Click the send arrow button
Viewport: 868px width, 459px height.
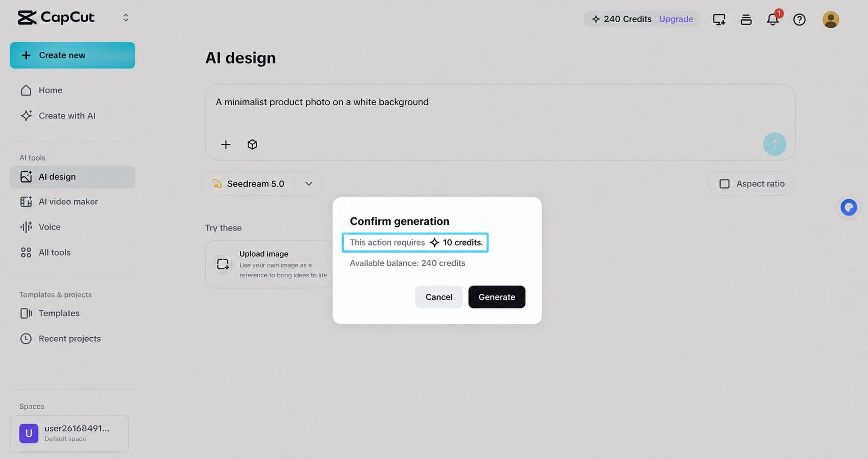(x=775, y=144)
